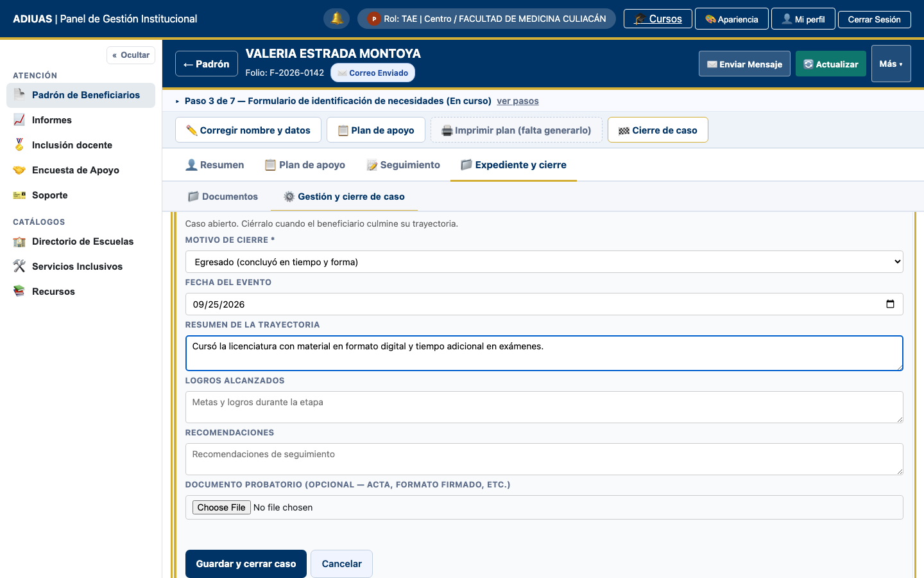Click the Plan de apoyo quick-action button
This screenshot has width=924, height=578.
tap(376, 130)
